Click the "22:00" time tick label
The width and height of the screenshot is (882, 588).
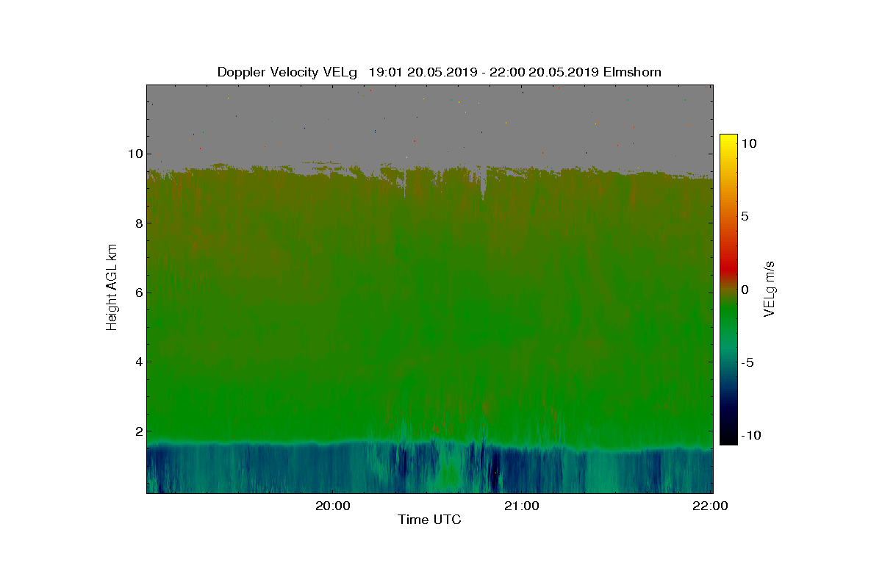click(x=711, y=506)
